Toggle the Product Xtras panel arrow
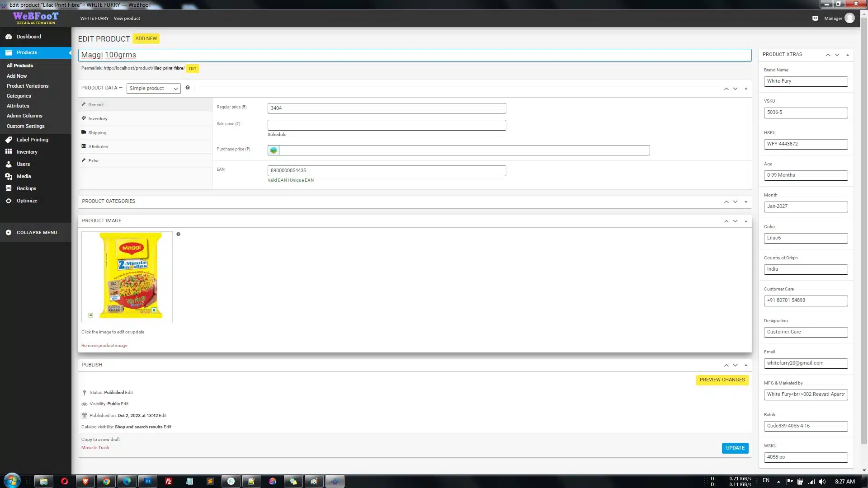This screenshot has height=488, width=868. [848, 55]
